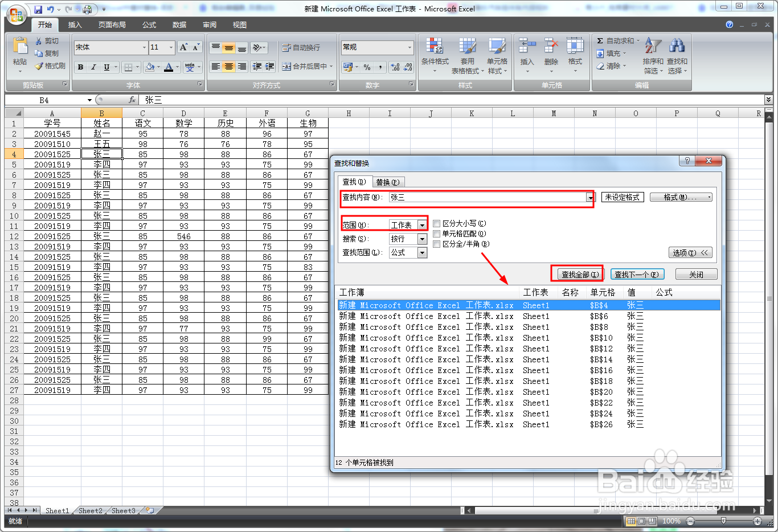This screenshot has width=778, height=532.
Task: Click the Copy (复制) icon
Action: pyautogui.click(x=39, y=53)
